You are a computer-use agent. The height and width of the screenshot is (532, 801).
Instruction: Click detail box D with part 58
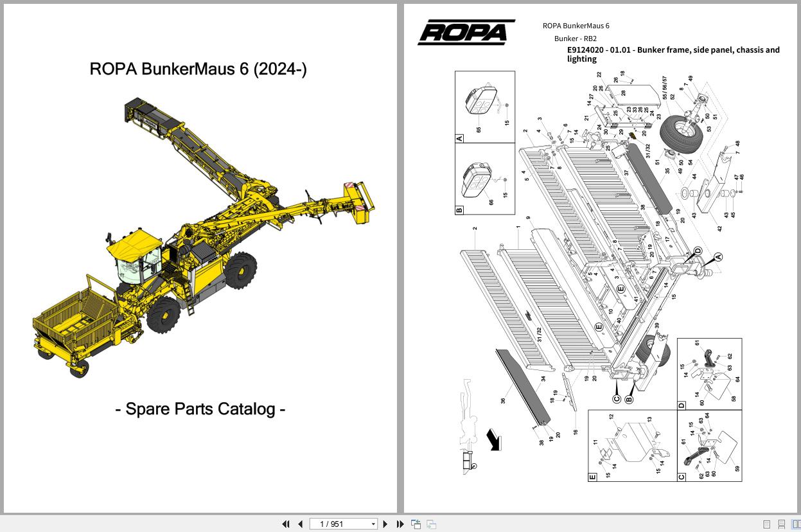pyautogui.click(x=709, y=374)
